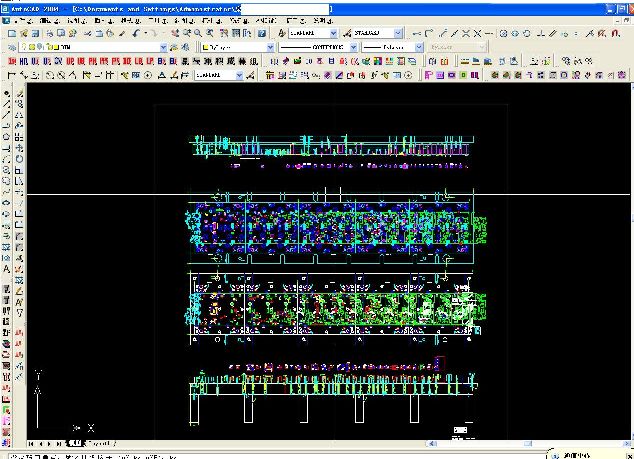Click horizontal scrollbar right arrow
Image resolution: width=634 pixels, height=459 pixels.
pos(626,443)
